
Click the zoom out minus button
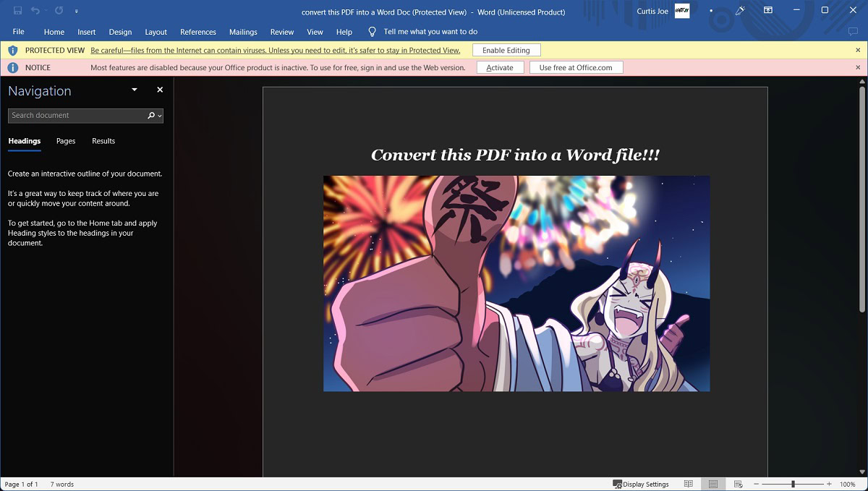point(756,484)
